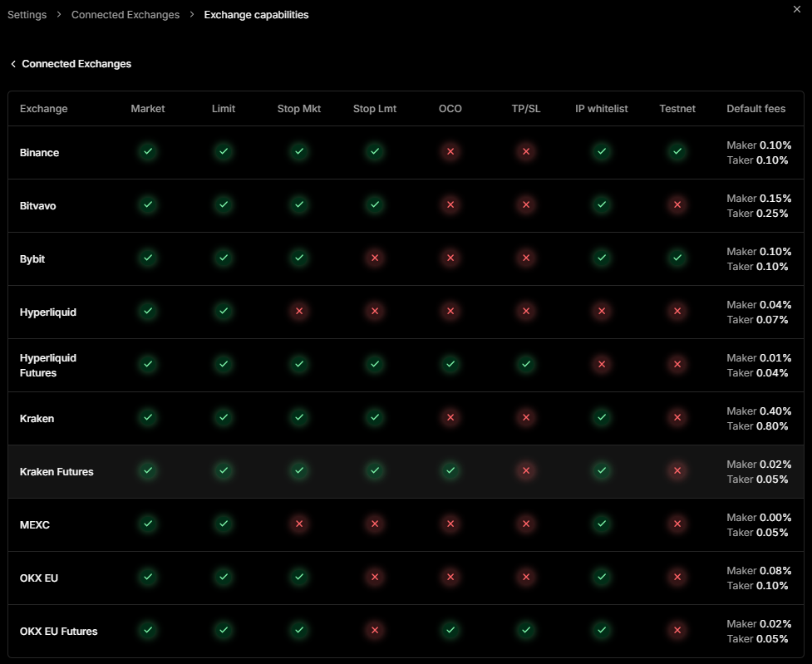Screen dimensions: 812x664
Task: Click Hyperliquid Stop Mkt red cross icon
Action: click(299, 312)
